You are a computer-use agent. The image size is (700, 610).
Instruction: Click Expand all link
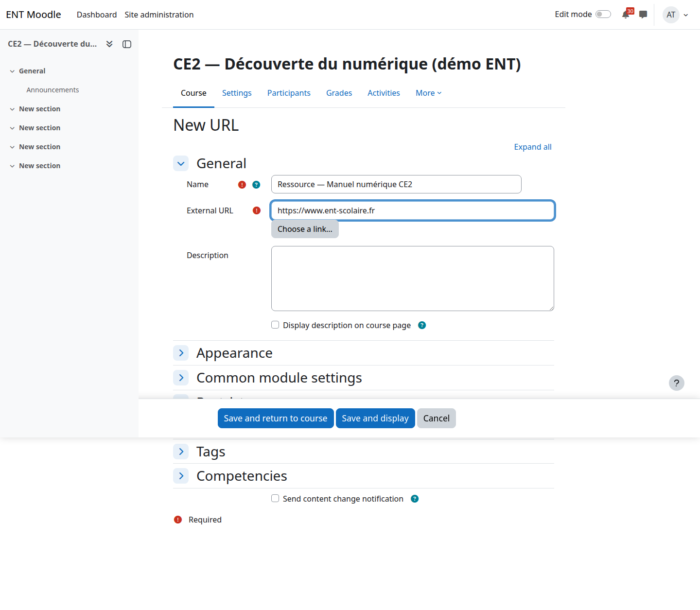click(x=533, y=147)
